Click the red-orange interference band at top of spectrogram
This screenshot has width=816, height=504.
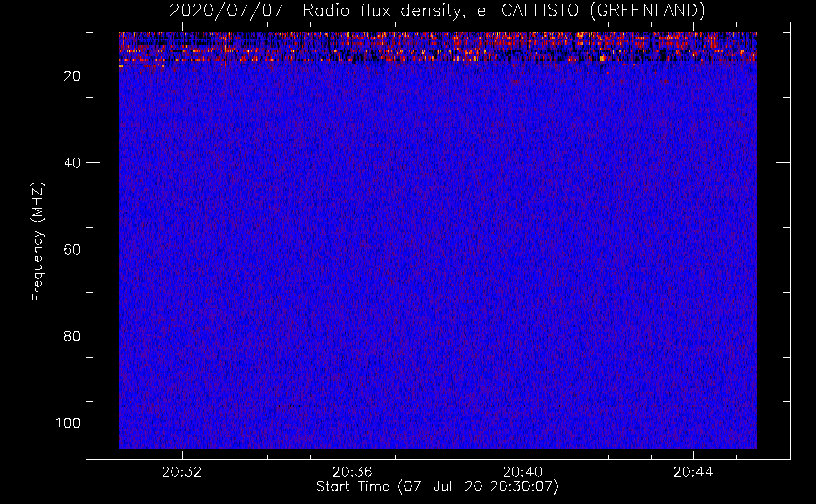[438, 47]
